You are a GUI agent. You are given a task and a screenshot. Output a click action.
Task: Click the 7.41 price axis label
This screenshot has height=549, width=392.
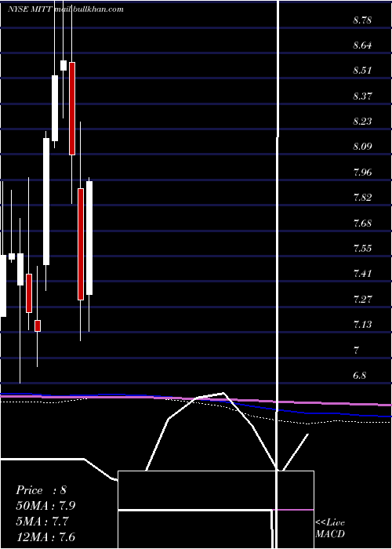[362, 273]
